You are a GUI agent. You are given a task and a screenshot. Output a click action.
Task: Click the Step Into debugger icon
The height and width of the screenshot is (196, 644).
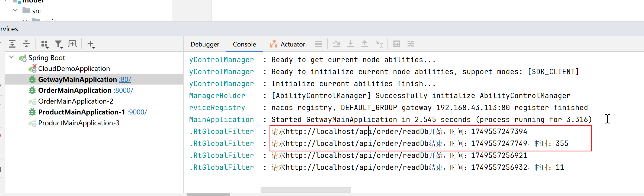[351, 44]
